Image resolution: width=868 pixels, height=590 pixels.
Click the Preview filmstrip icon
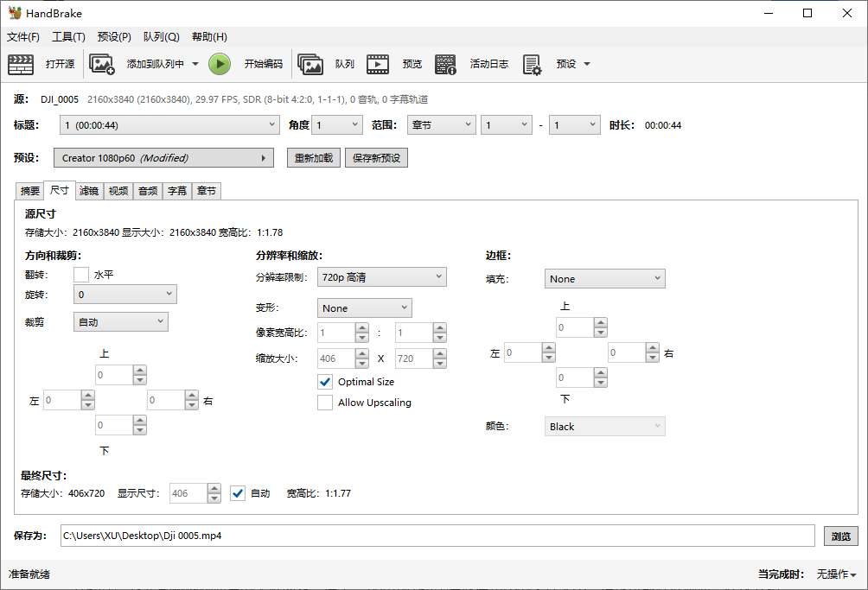pyautogui.click(x=378, y=64)
